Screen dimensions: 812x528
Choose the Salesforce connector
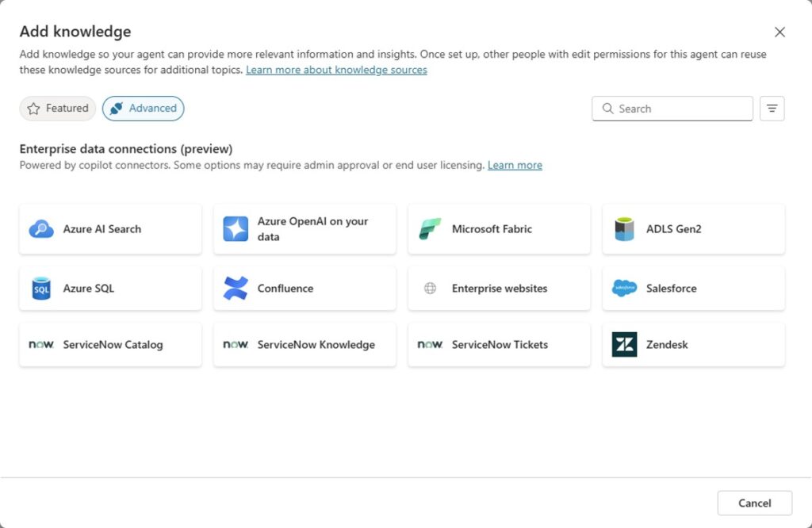693,288
